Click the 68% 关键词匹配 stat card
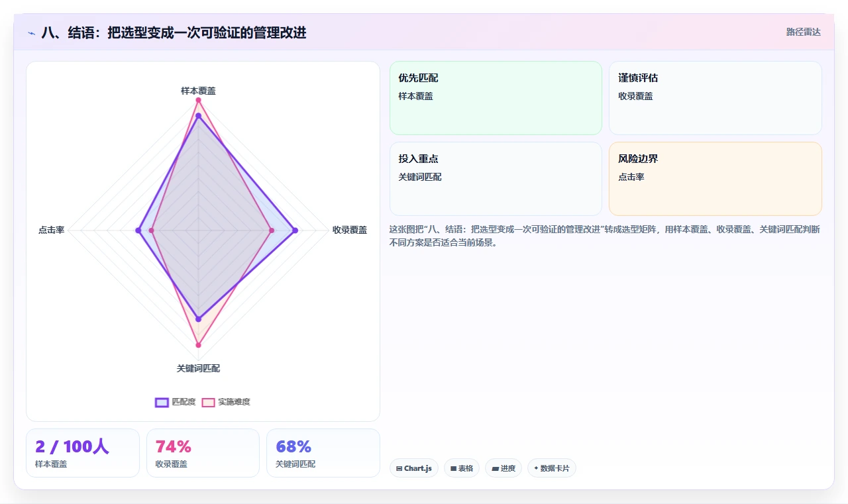This screenshot has width=848, height=504. pos(323,453)
